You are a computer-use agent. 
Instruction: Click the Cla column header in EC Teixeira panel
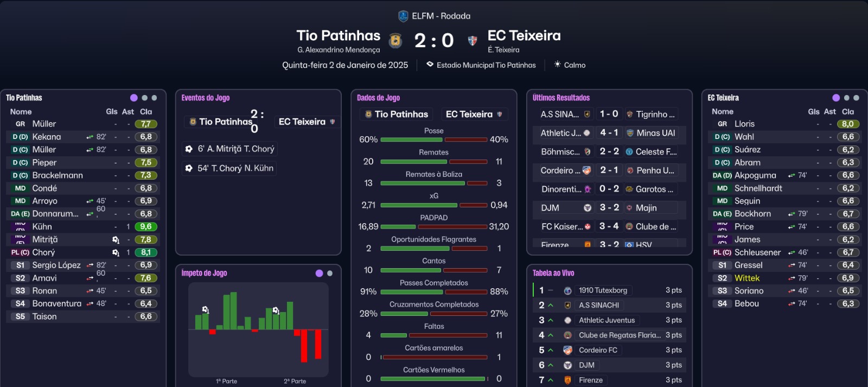pyautogui.click(x=847, y=111)
